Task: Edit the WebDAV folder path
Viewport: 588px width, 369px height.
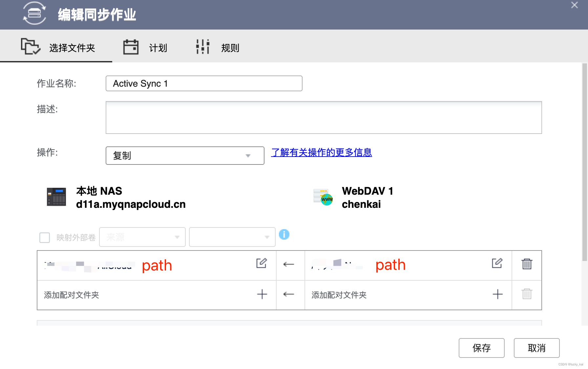Action: (497, 263)
